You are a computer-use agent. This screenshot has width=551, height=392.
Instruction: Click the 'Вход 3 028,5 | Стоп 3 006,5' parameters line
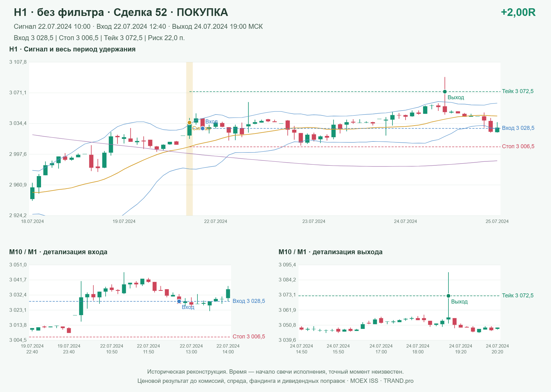pyautogui.click(x=99, y=38)
